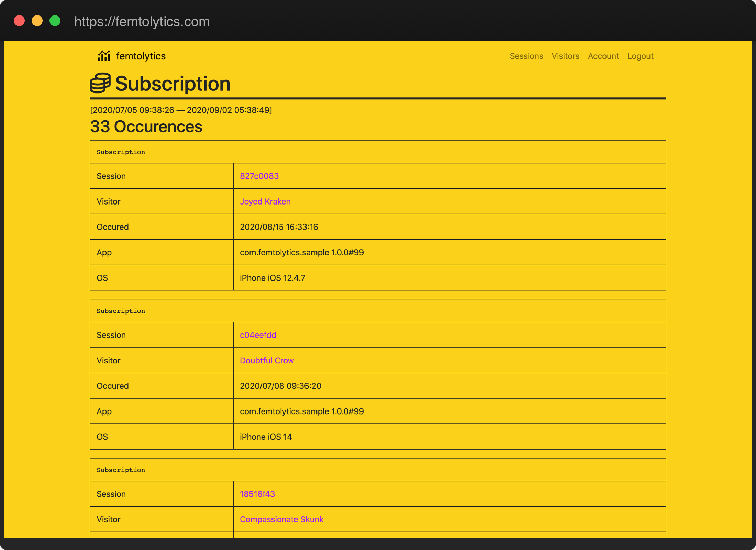756x550 pixels.
Task: Click the femtolytics brand name text
Action: pos(141,56)
